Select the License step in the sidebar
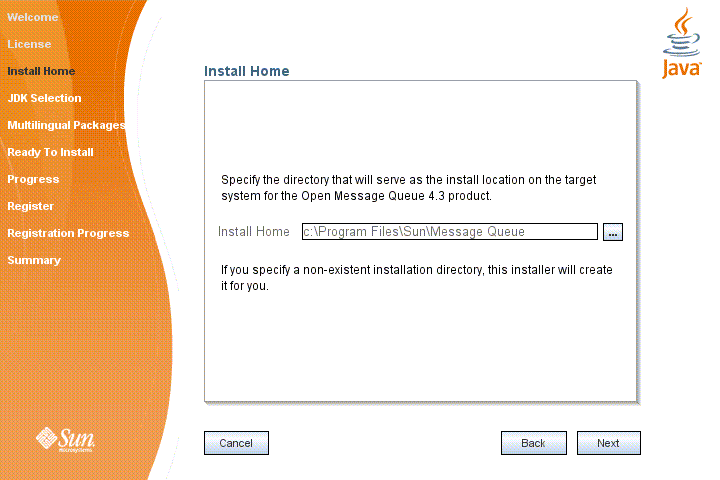The image size is (720, 480). [29, 44]
